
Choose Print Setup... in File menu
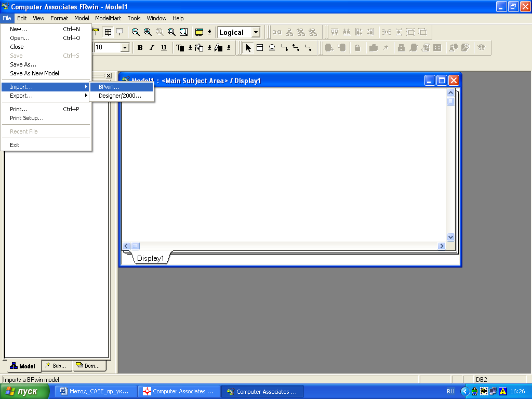(x=46, y=118)
